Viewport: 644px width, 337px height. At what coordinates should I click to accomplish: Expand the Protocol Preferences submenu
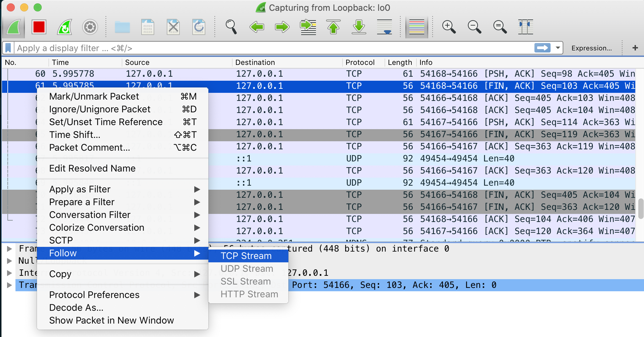click(x=123, y=295)
